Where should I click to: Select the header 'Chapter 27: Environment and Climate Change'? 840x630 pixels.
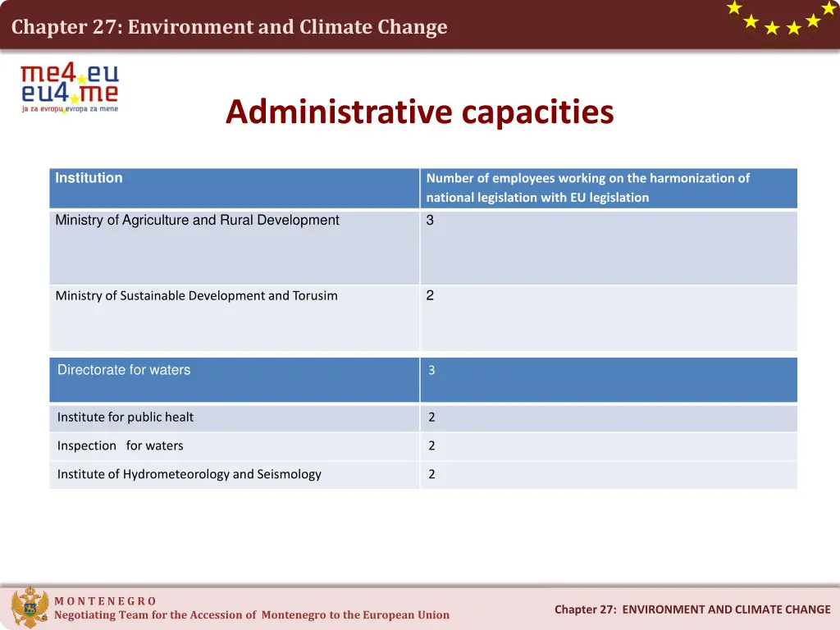(230, 27)
